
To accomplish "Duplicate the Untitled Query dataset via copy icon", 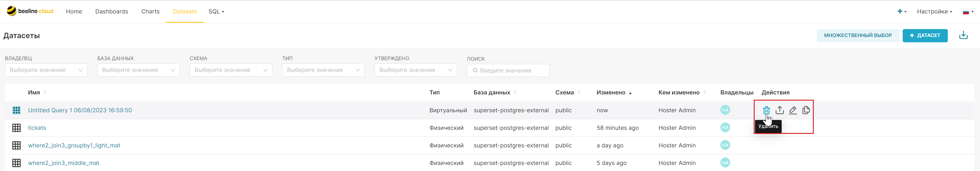I will [x=806, y=110].
